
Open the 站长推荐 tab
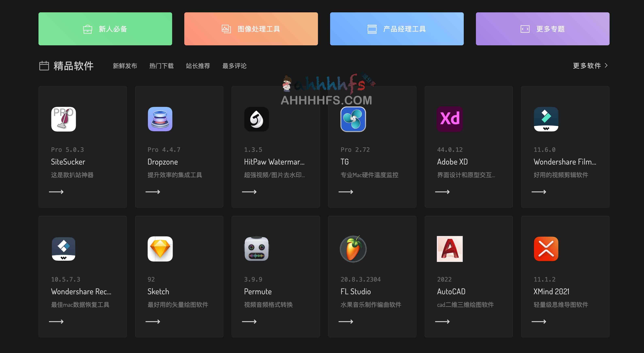click(198, 66)
